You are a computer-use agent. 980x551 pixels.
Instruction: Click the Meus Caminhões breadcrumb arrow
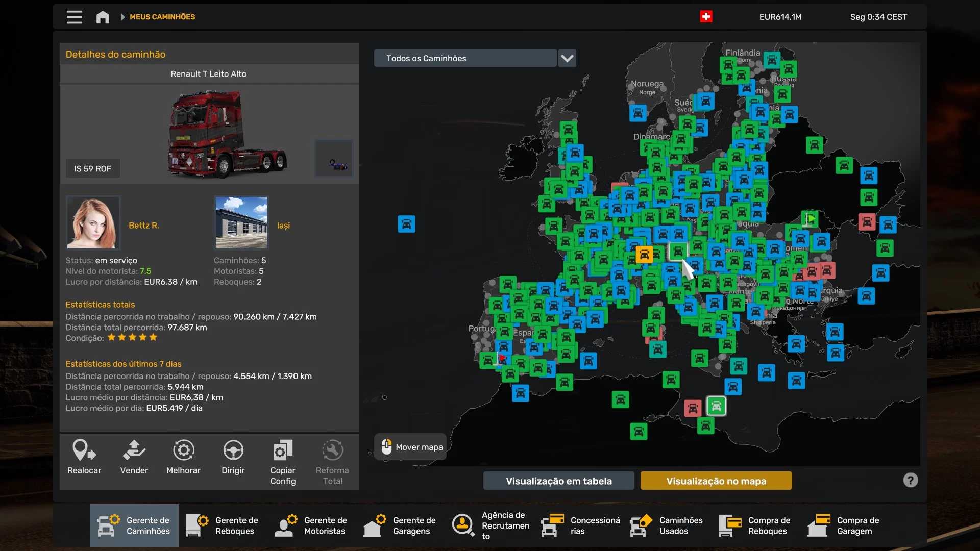pos(122,17)
